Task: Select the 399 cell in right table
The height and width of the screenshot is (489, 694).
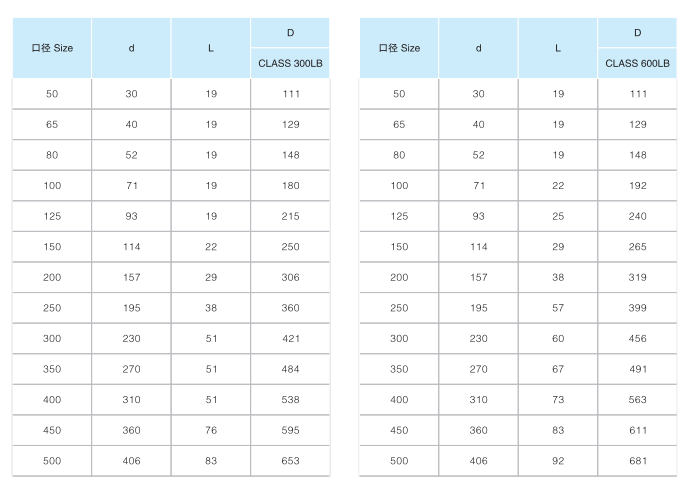Action: [637, 308]
